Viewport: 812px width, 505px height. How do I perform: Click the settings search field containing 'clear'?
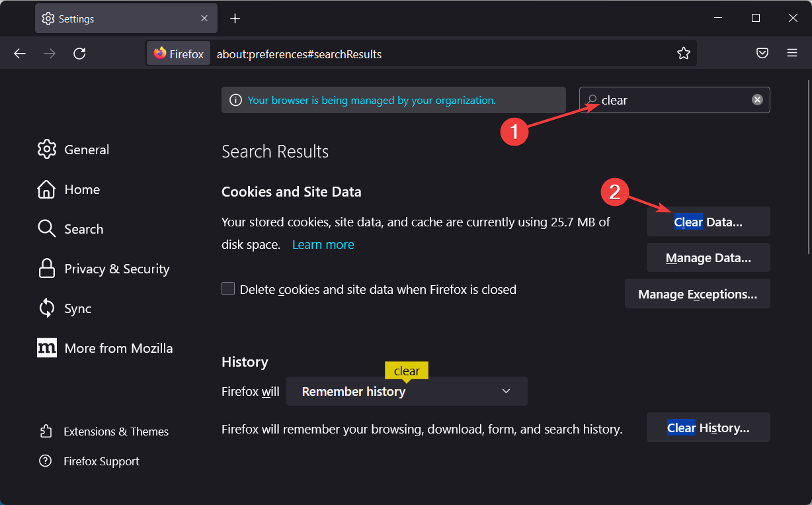click(674, 100)
